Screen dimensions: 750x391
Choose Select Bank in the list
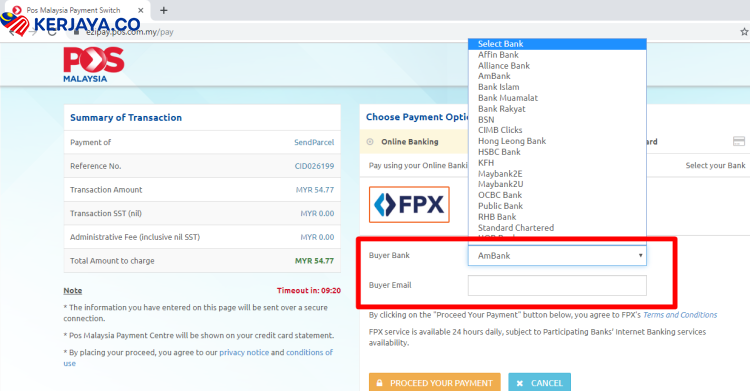click(x=557, y=44)
